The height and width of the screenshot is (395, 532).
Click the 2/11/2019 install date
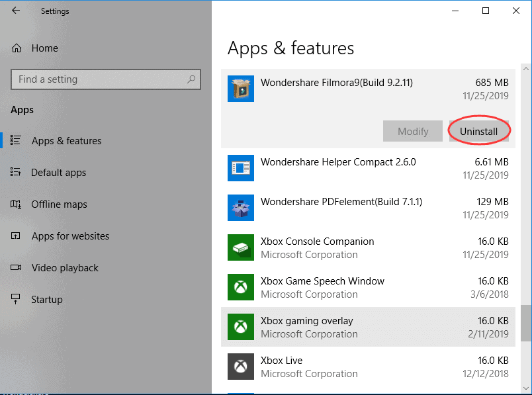[488, 334]
